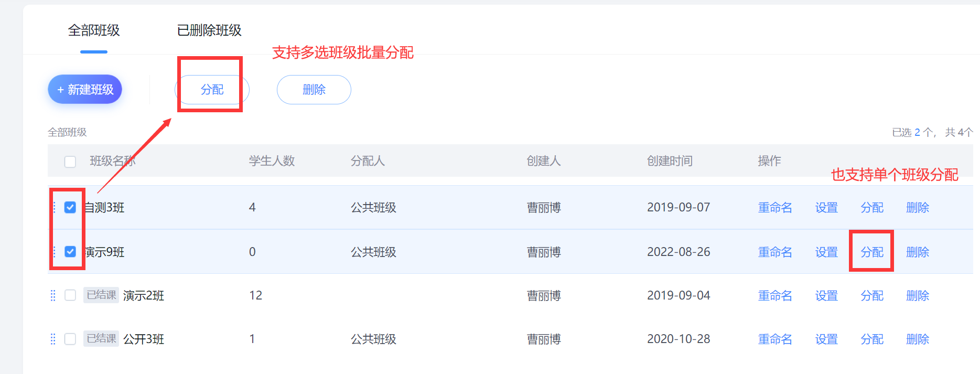Image resolution: width=980 pixels, height=374 pixels.
Task: Click the batch 删除 button
Action: coord(314,90)
